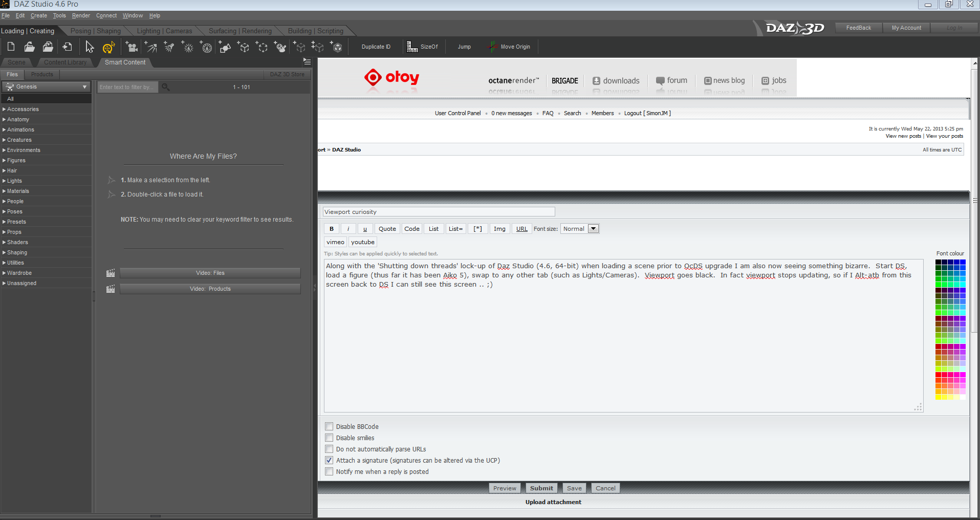Tick the Disable BBCode checkbox
The width and height of the screenshot is (980, 520).
(x=329, y=426)
